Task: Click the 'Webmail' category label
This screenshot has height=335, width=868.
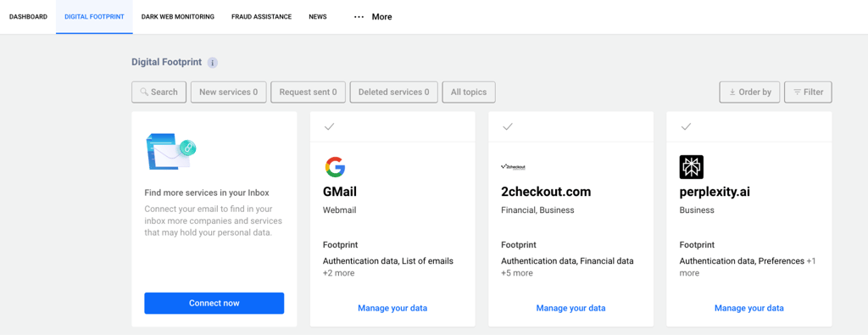Action: (x=339, y=209)
